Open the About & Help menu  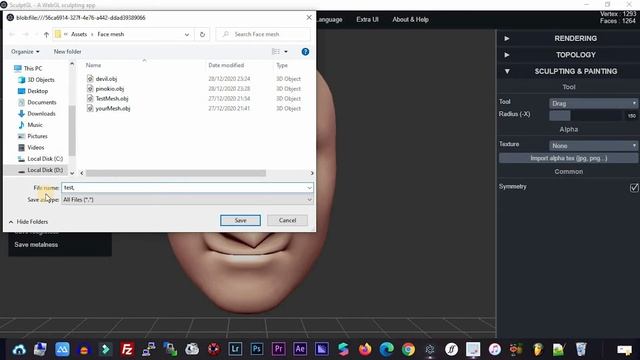coord(410,19)
